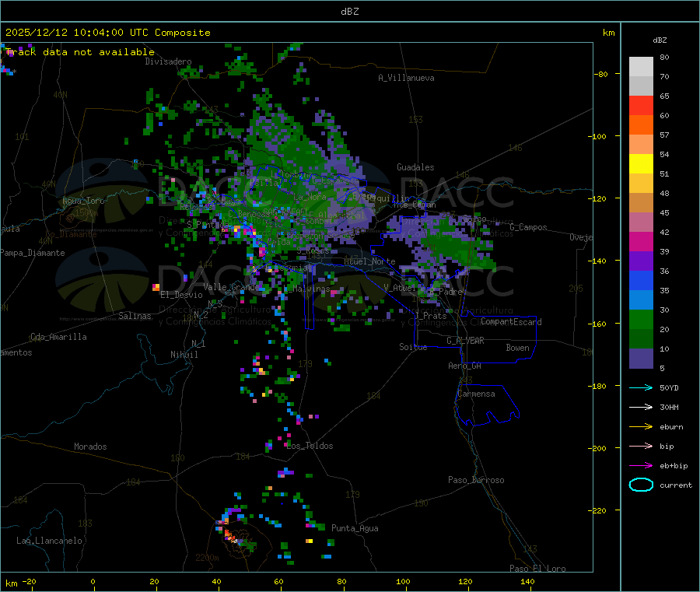Click the yellow 'km' label left of x-axis
This screenshot has height=592, width=700.
(x=11, y=583)
